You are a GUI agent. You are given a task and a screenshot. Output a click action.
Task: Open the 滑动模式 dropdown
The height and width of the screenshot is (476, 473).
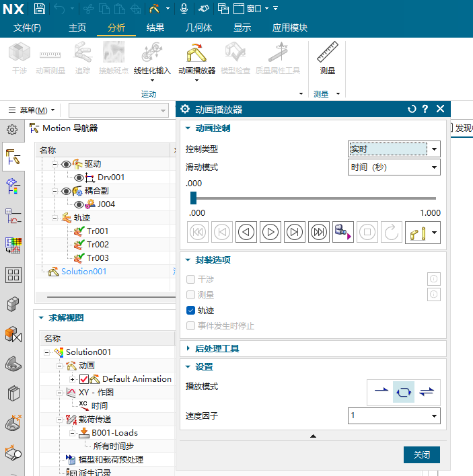click(394, 167)
